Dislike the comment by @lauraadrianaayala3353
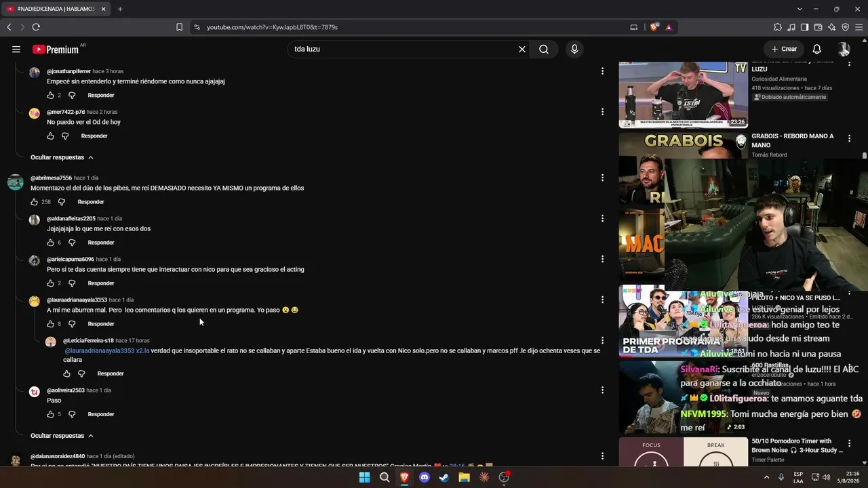Screen dimensions: 868x488 [x=72, y=324]
